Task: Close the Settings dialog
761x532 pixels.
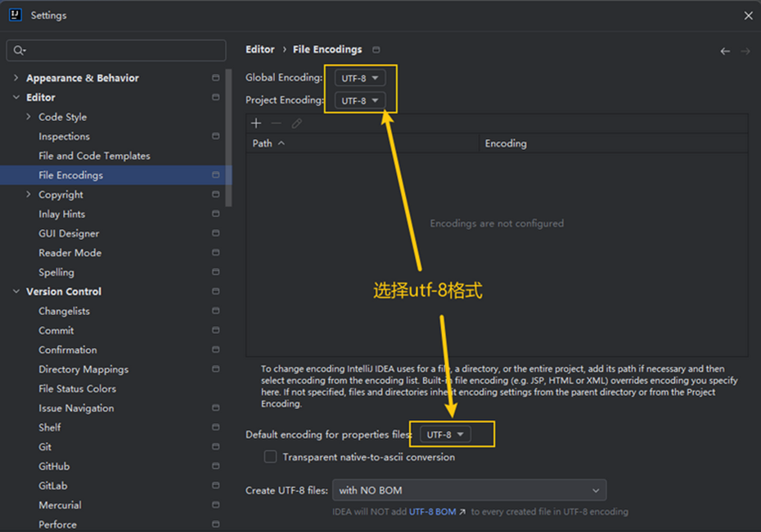Action: pos(749,16)
